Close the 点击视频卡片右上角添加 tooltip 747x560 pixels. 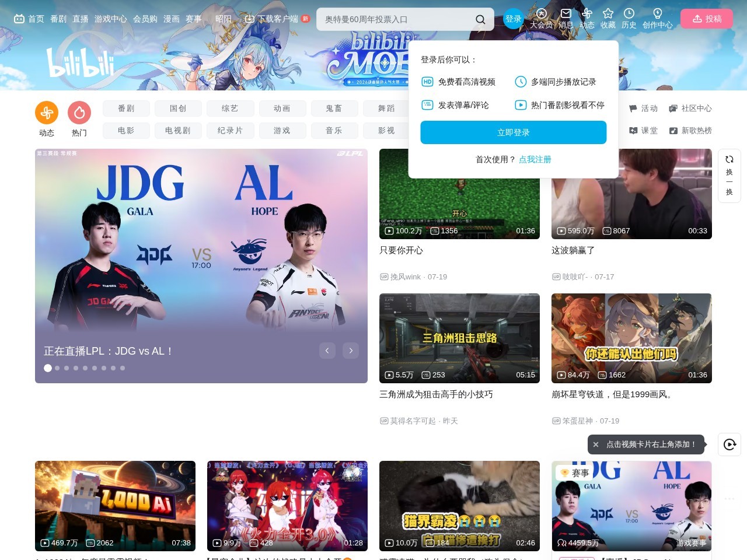(596, 444)
